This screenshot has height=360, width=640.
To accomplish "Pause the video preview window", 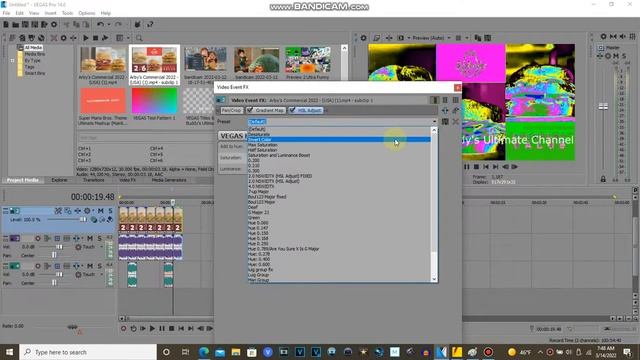I will [467, 167].
